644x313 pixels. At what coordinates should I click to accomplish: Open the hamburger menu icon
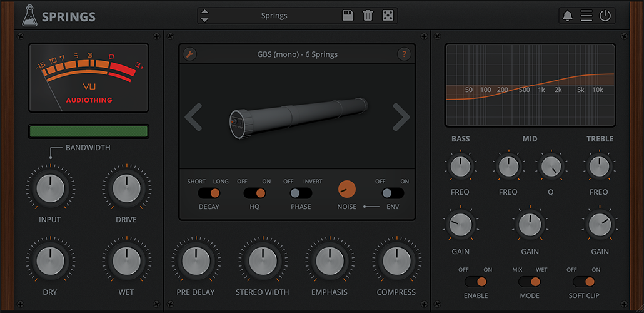tap(586, 16)
